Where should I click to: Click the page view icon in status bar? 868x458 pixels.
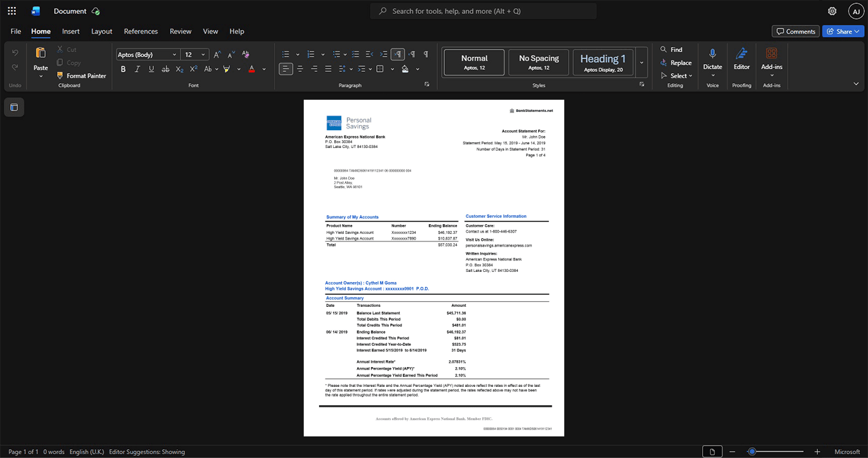pos(712,452)
